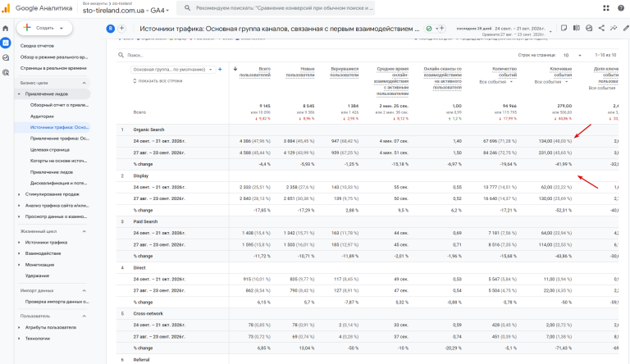Image resolution: width=630 pixels, height=364 pixels.
Task: Collapse the Пользователь section
Action: [84, 316]
